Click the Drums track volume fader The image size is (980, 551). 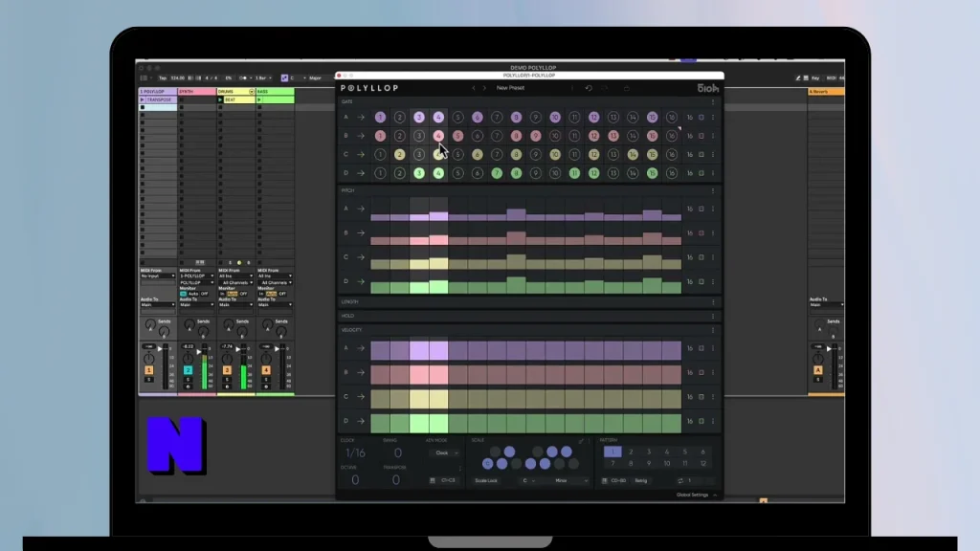tap(238, 349)
